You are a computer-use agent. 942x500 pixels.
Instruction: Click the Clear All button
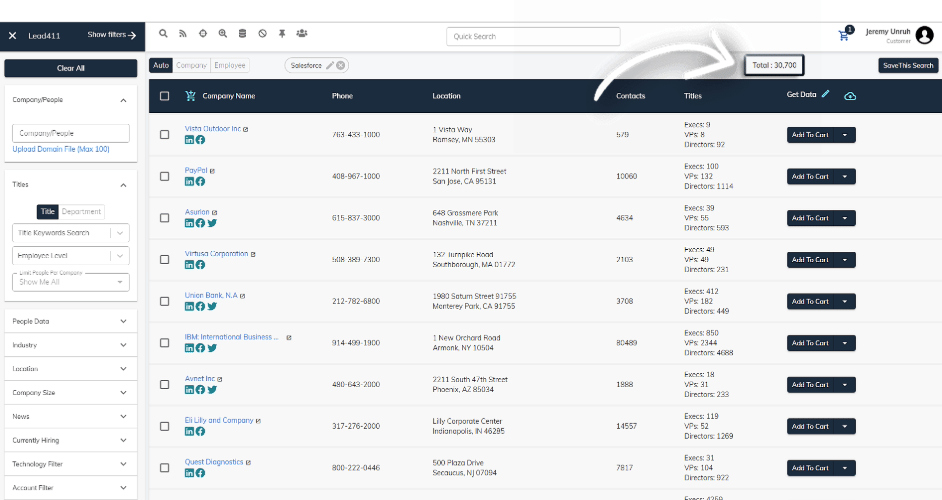71,69
